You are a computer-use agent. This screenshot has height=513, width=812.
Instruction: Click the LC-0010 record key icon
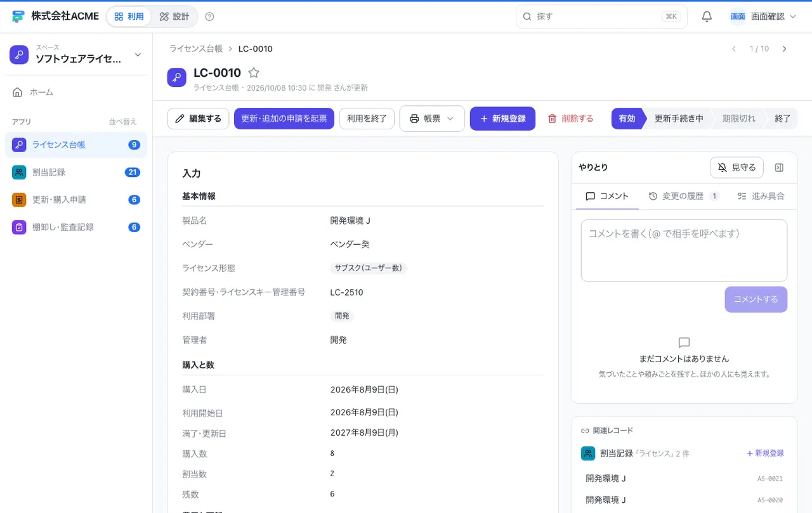pyautogui.click(x=177, y=77)
